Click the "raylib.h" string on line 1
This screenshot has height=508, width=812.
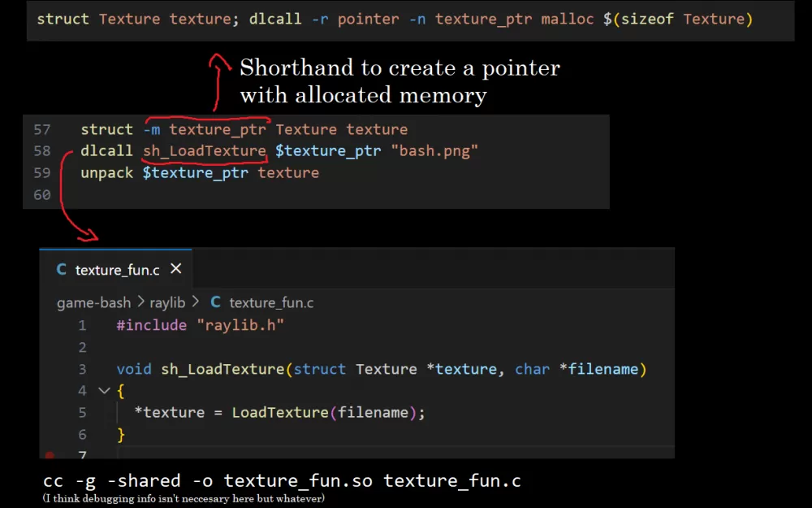coord(240,326)
